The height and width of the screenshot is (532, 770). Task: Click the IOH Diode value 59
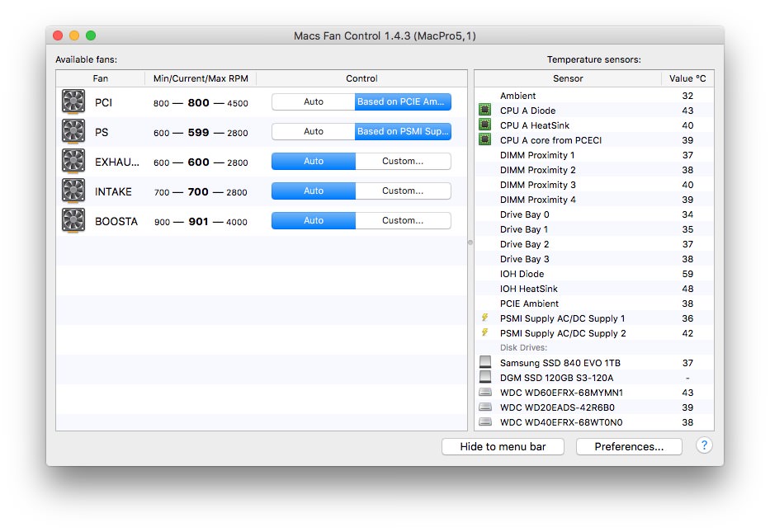coord(687,274)
